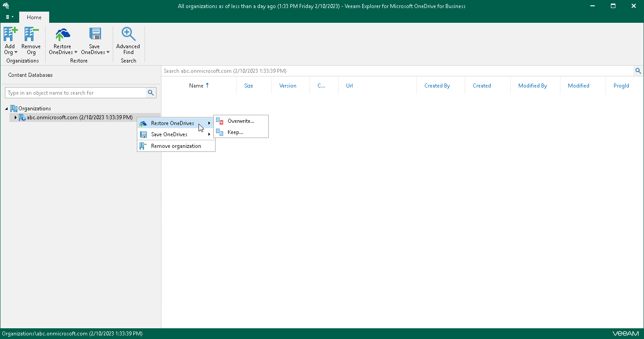Select Remove organization in the context menu
Screen dimensions: 644x339
point(176,146)
